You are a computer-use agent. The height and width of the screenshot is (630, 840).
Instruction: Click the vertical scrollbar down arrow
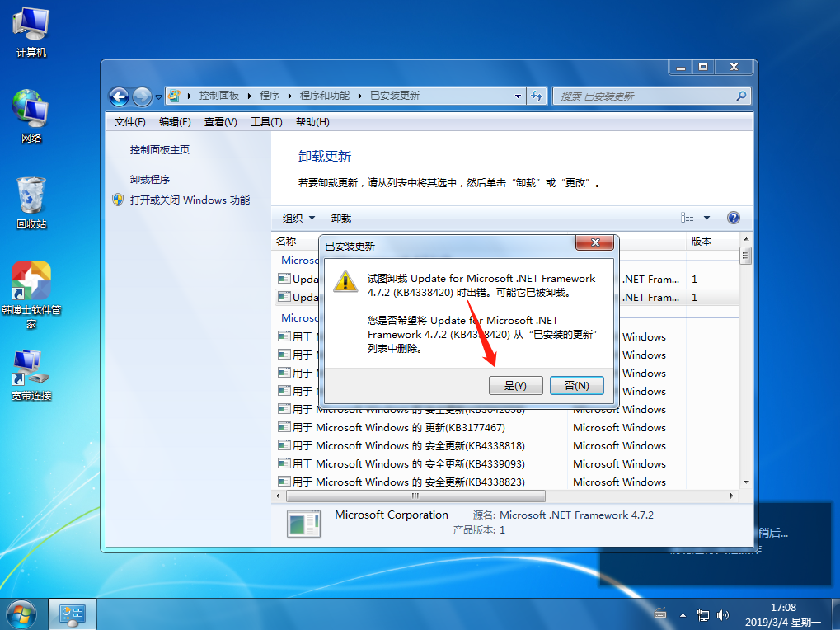point(746,482)
